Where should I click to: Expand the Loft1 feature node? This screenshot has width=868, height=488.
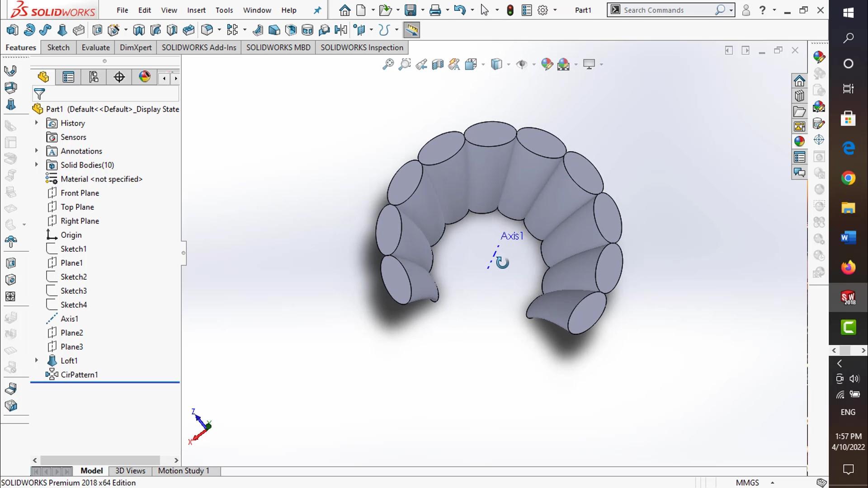pyautogui.click(x=37, y=361)
